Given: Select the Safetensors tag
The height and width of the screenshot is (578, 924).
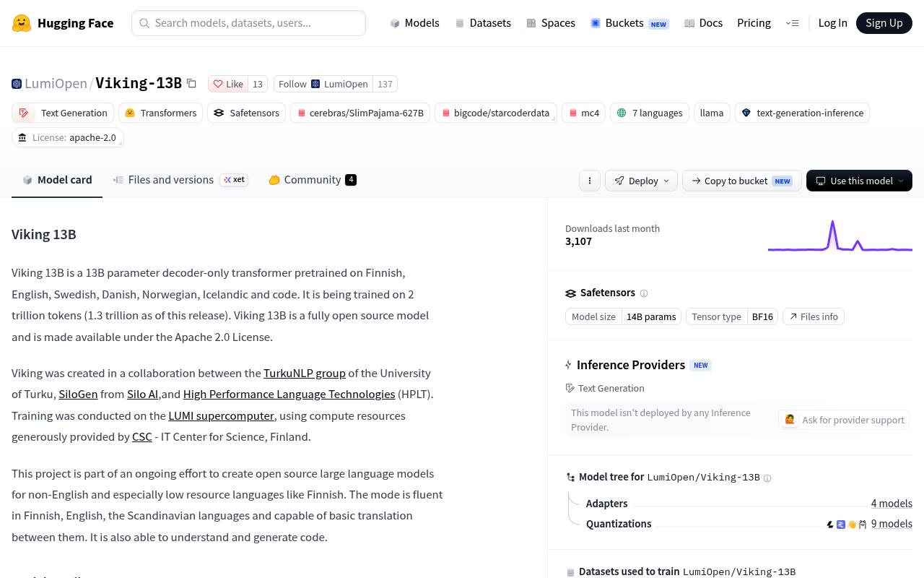Looking at the screenshot, I should (247, 113).
